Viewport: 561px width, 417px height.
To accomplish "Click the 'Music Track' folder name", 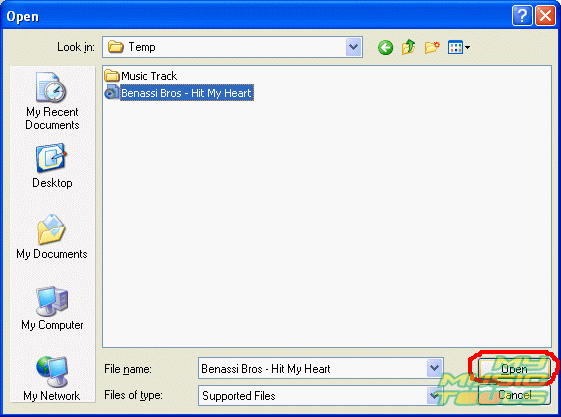I will (149, 76).
